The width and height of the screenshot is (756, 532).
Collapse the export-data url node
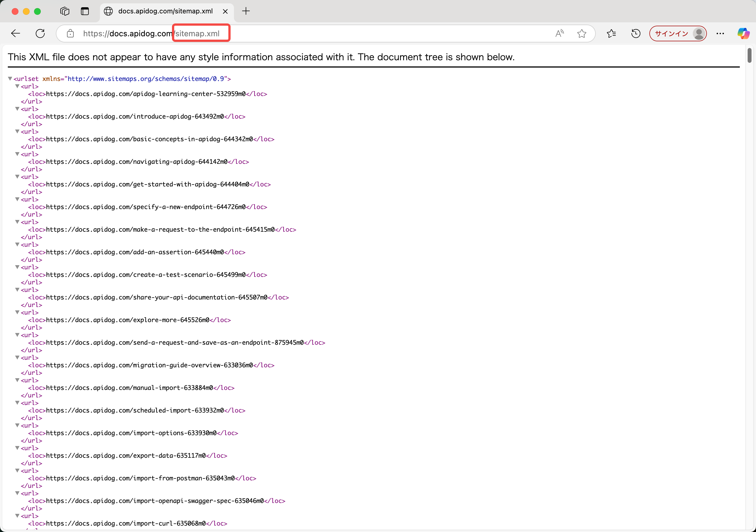pyautogui.click(x=17, y=448)
